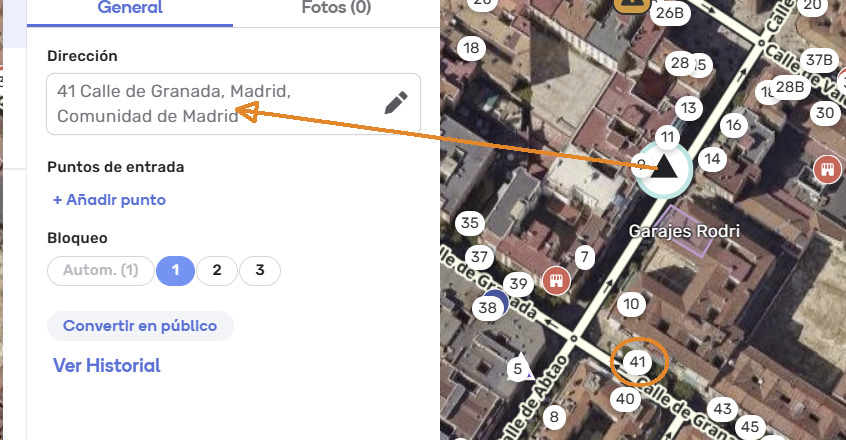Select house number 37B marker

[819, 60]
